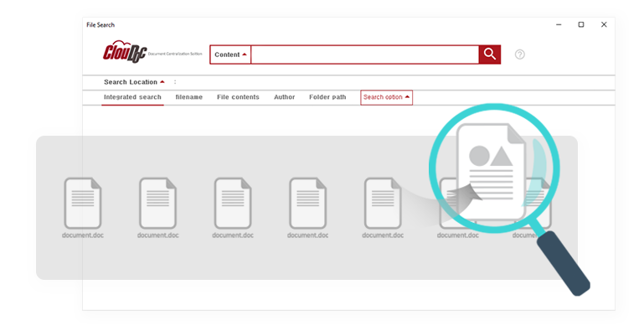Open the File contents tab

coord(238,97)
